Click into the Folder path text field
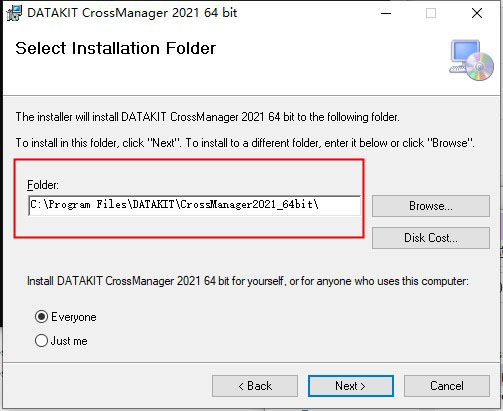The image size is (503, 411). click(195, 205)
